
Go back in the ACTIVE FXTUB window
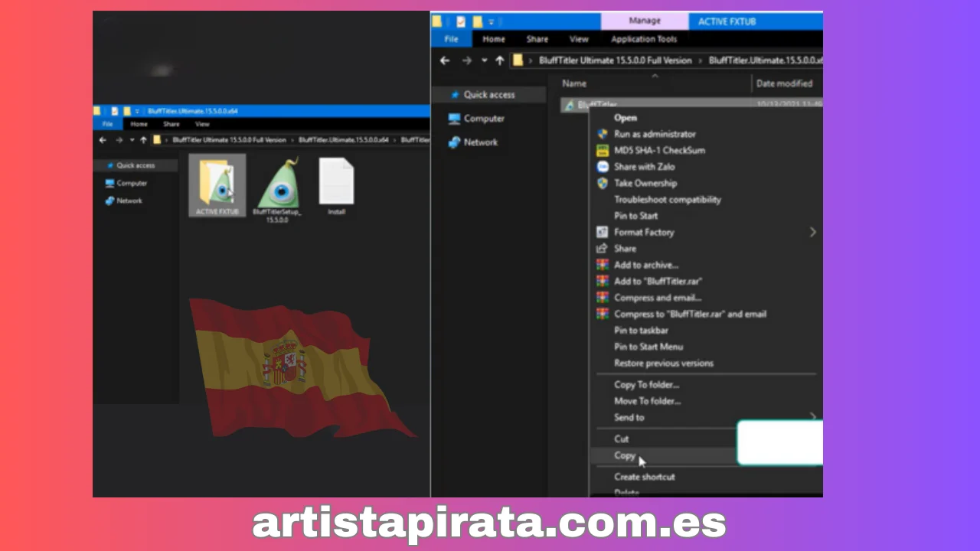coord(445,60)
